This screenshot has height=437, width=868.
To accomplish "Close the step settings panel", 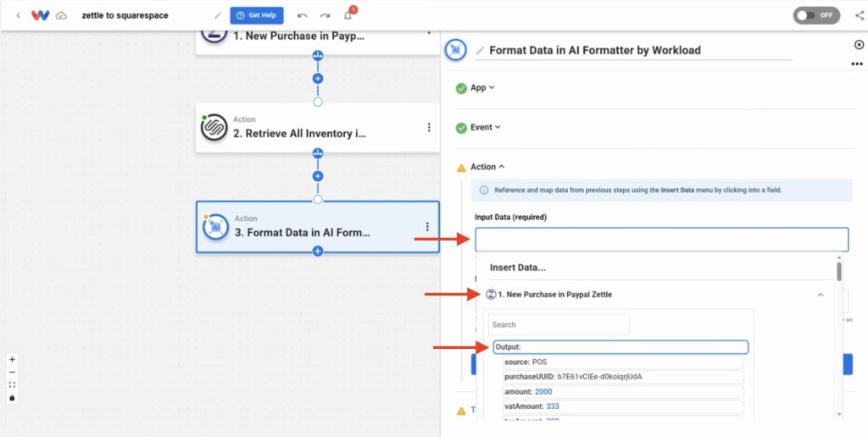I will point(859,45).
